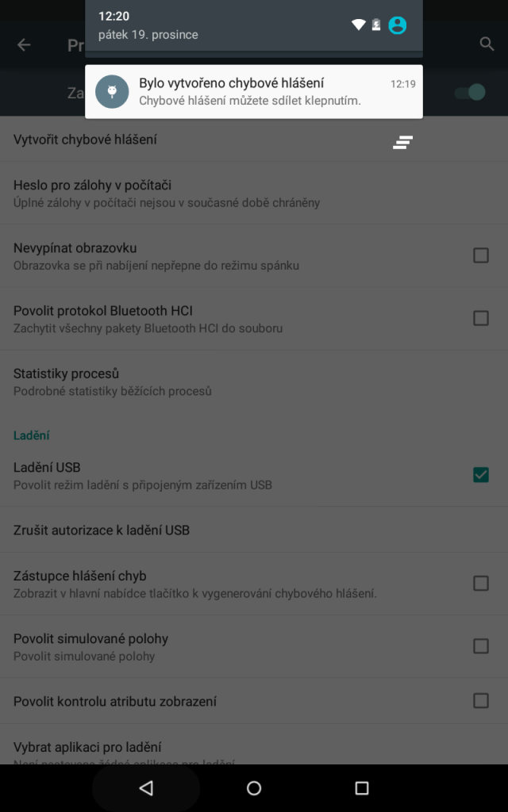This screenshot has height=812, width=508.
Task: Enable the Zástupce hlášení chyb checkbox
Action: tap(481, 583)
